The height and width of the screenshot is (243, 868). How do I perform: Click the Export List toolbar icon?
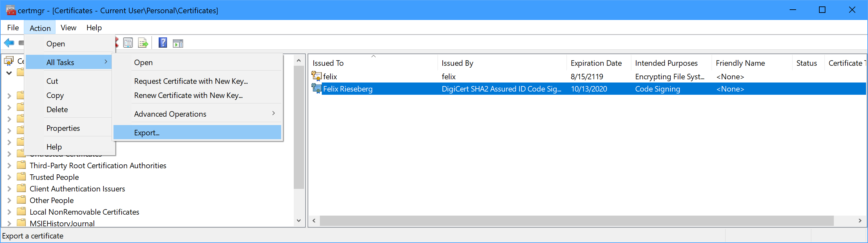point(143,43)
